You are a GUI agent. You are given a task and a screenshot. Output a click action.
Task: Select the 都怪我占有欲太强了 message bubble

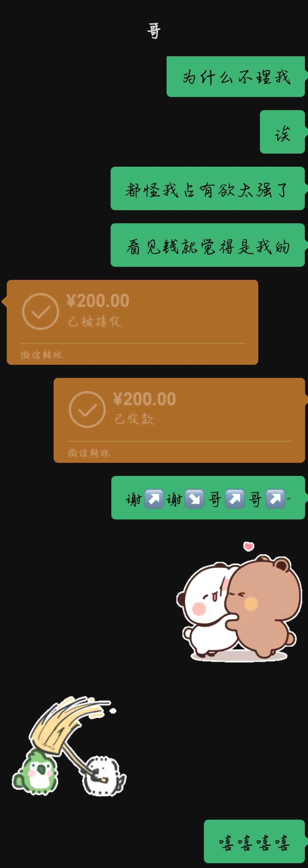[x=208, y=188]
